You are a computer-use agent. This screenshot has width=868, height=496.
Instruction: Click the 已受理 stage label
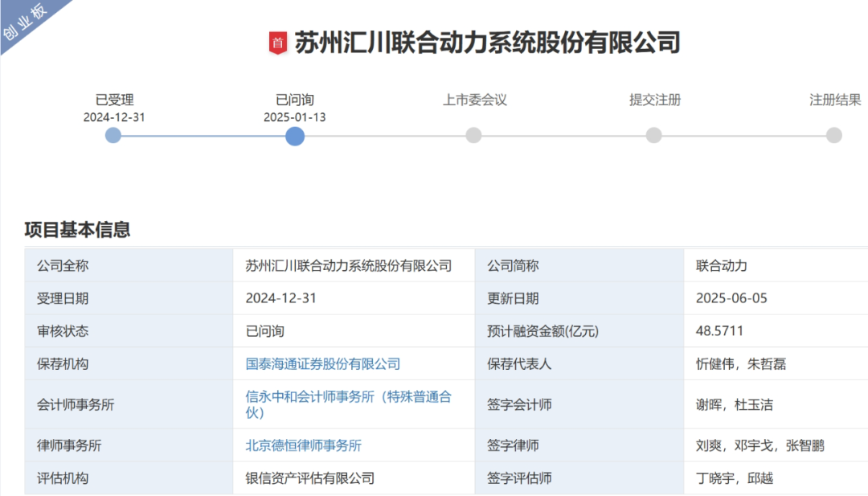[x=114, y=100]
